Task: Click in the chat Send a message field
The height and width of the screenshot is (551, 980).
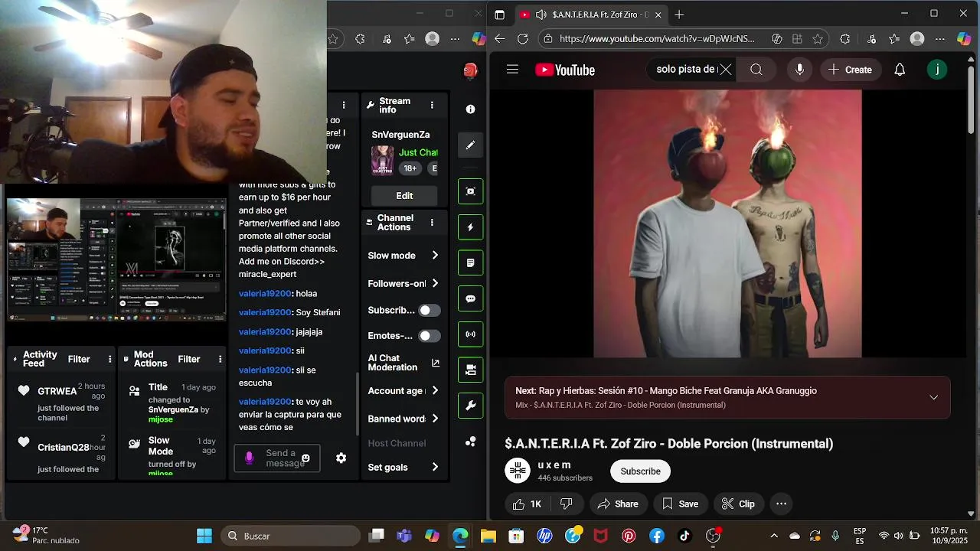Action: [x=277, y=458]
